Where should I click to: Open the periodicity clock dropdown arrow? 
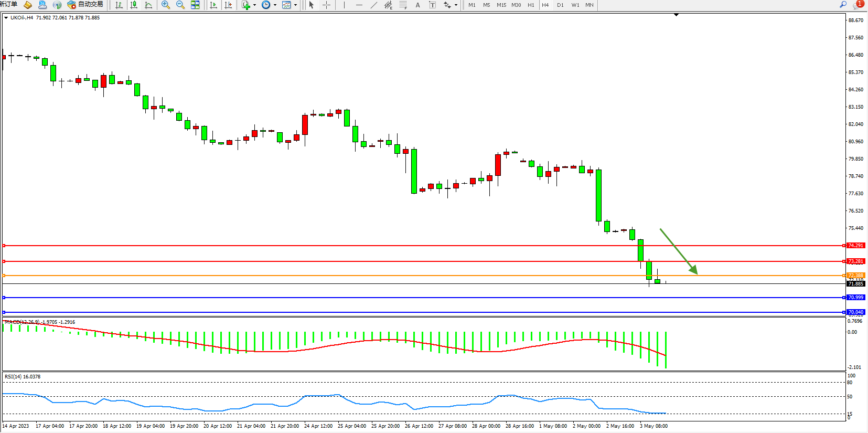pyautogui.click(x=275, y=5)
